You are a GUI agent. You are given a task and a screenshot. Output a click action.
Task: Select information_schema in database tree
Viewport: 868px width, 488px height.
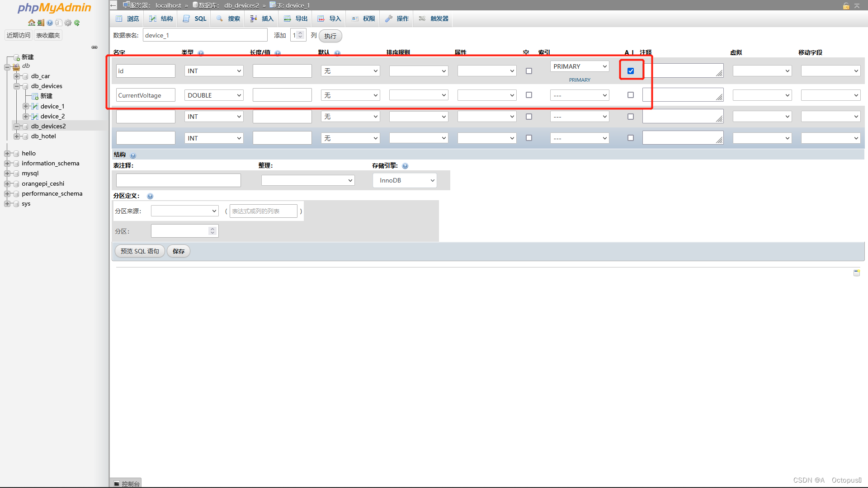pos(51,163)
